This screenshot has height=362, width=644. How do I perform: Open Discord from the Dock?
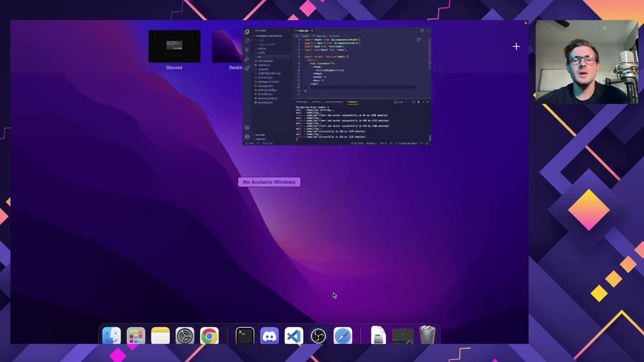click(269, 336)
